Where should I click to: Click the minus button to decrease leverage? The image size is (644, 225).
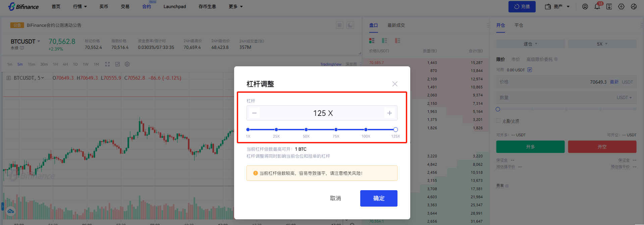pyautogui.click(x=254, y=113)
